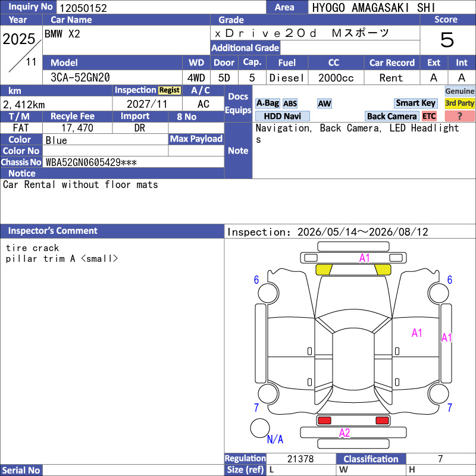Viewport: 476px width, 476px height.
Task: Click the red ETC badge
Action: (x=429, y=116)
